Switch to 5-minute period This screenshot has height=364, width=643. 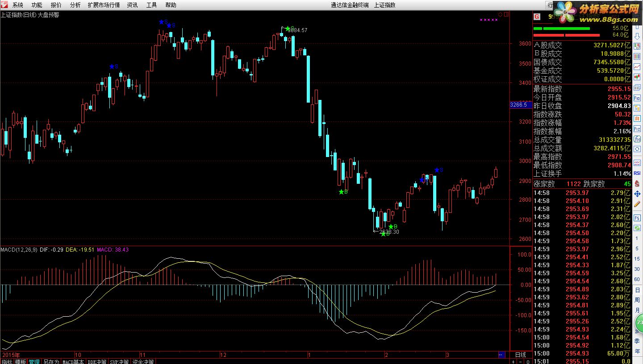(x=637, y=248)
